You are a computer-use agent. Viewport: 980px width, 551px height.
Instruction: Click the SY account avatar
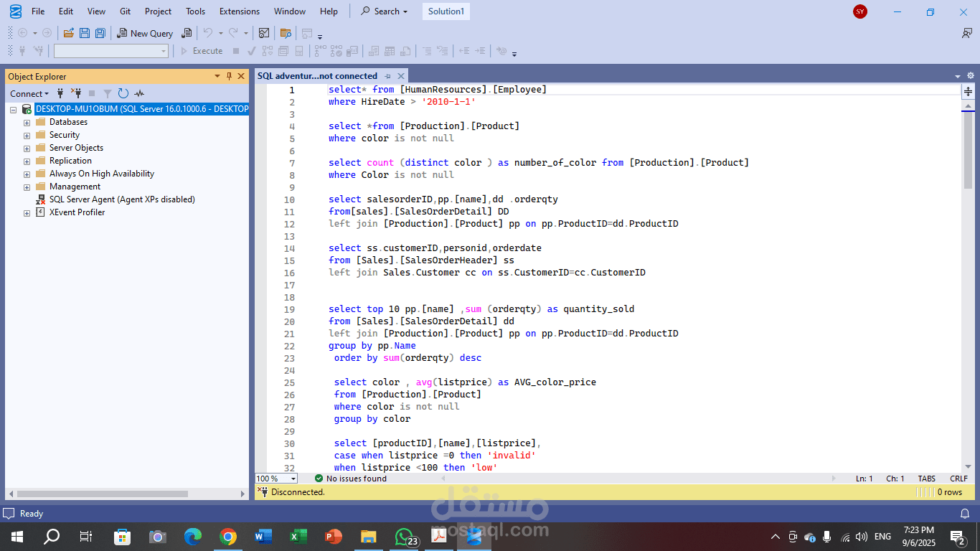(x=860, y=11)
